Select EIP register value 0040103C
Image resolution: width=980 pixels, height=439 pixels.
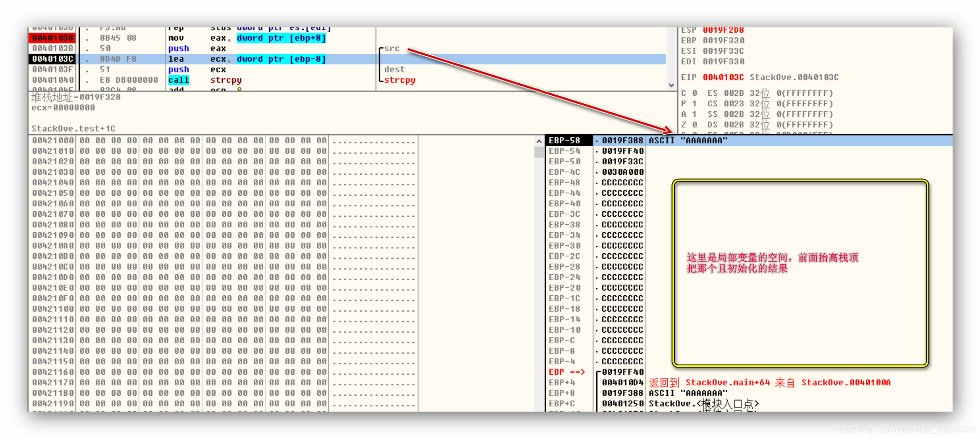[724, 77]
